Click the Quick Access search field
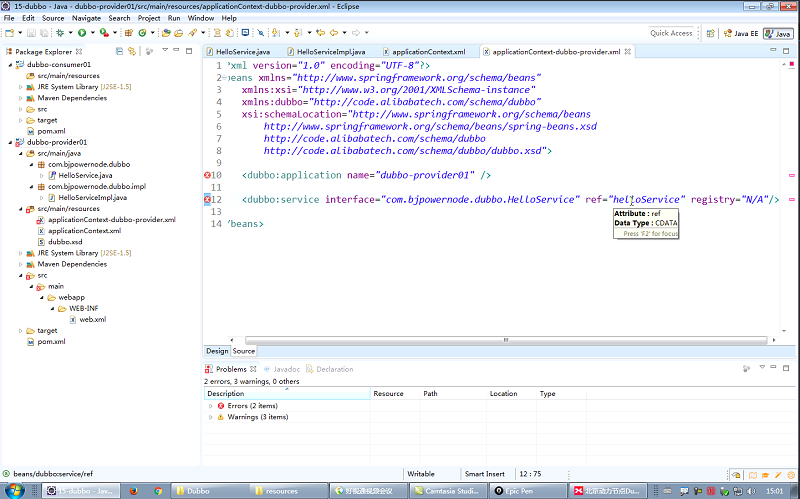The height and width of the screenshot is (499, 800). tap(671, 33)
